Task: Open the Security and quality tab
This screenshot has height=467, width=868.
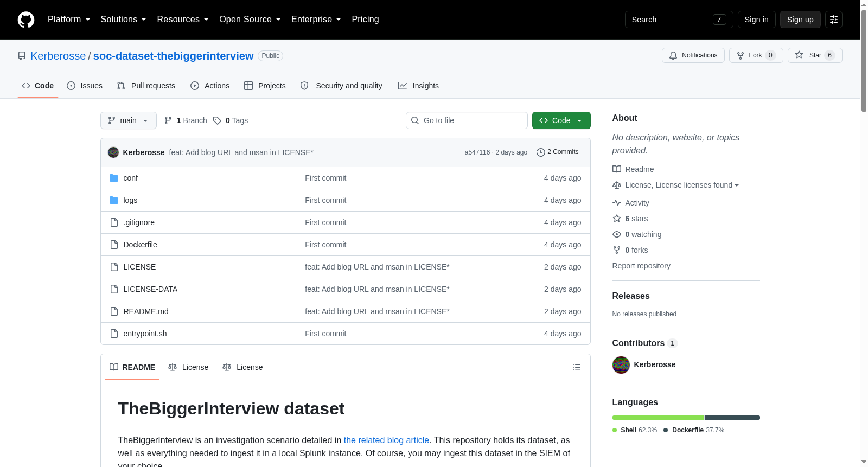Action: tap(341, 86)
